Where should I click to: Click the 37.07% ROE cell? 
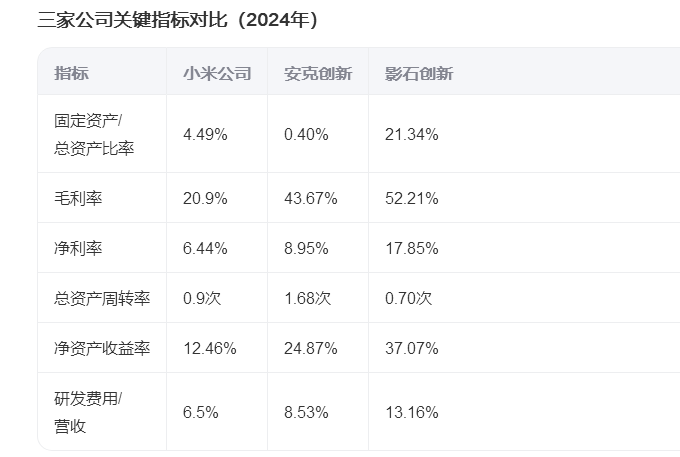[412, 348]
